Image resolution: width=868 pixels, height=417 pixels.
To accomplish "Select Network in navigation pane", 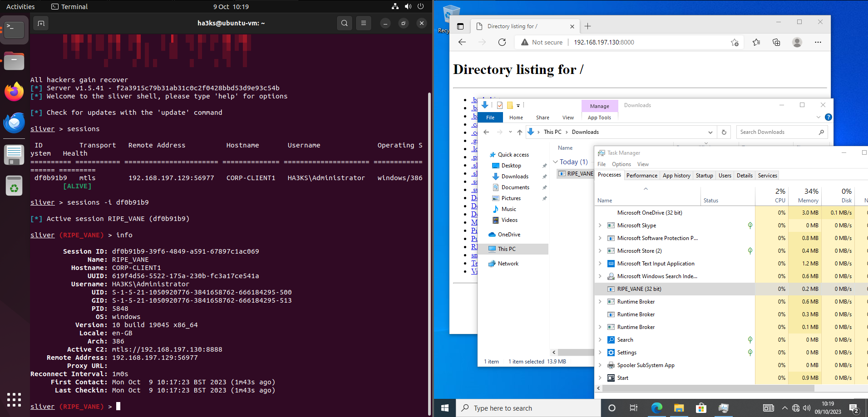I will (508, 264).
